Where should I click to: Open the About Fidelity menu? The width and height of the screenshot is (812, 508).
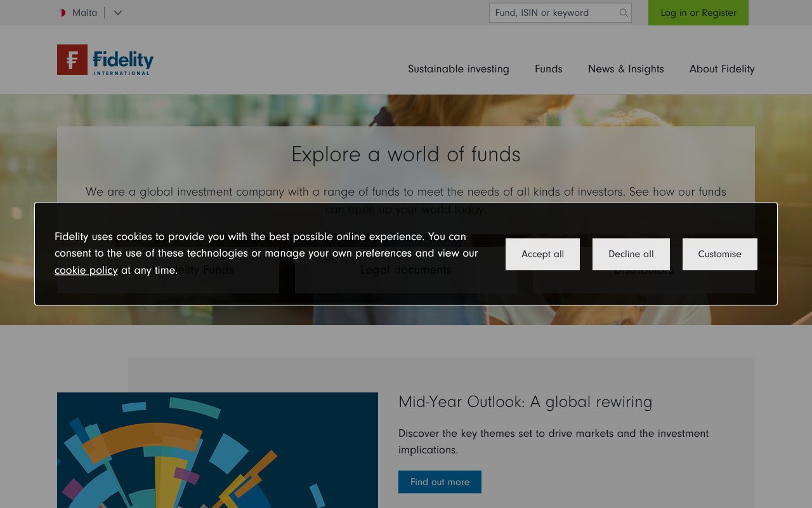click(721, 69)
